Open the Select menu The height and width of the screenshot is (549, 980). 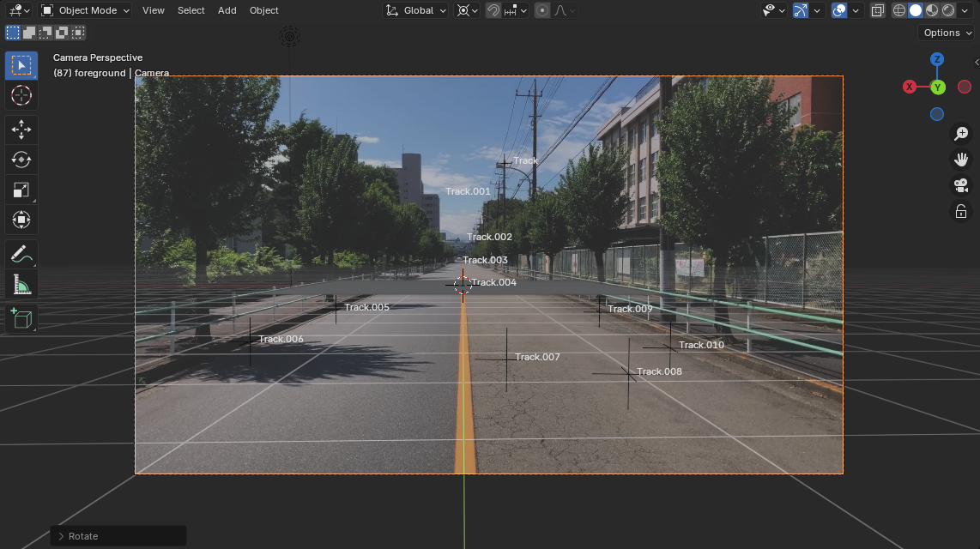[x=191, y=10]
